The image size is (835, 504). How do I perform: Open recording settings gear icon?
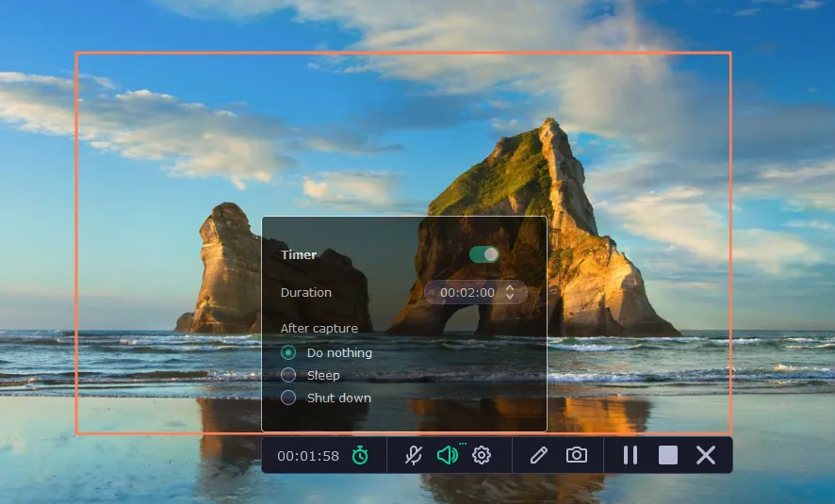(482, 455)
